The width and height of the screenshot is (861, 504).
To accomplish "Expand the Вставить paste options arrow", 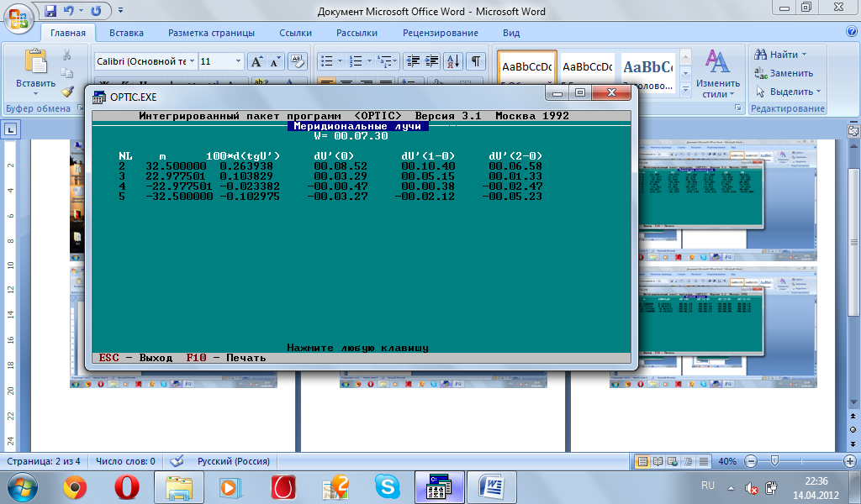I will pyautogui.click(x=35, y=93).
